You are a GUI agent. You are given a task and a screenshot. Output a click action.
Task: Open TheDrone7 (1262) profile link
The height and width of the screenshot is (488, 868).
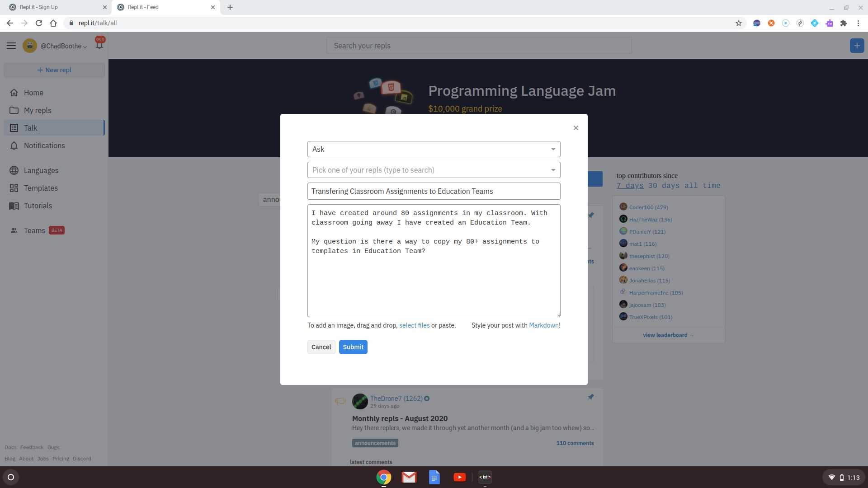pos(396,399)
